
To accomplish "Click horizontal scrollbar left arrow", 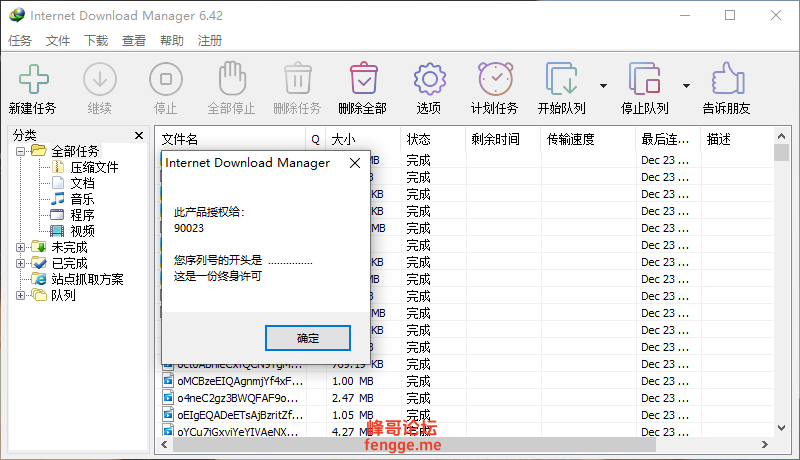I will point(164,445).
